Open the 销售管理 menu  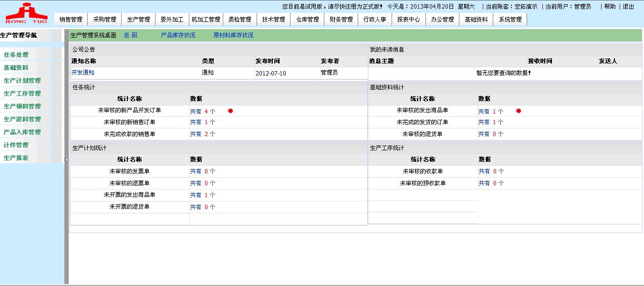pos(71,20)
